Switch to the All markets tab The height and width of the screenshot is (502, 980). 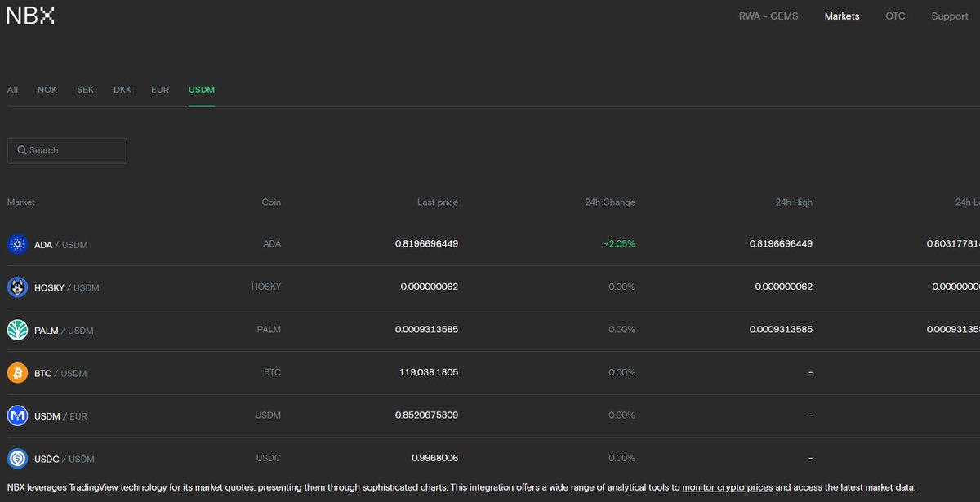click(x=12, y=90)
